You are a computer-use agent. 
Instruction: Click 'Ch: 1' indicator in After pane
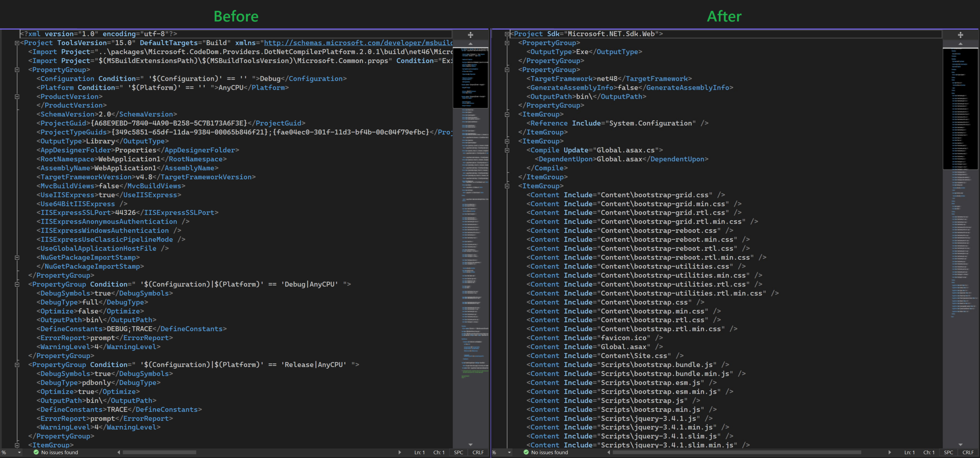click(929, 453)
